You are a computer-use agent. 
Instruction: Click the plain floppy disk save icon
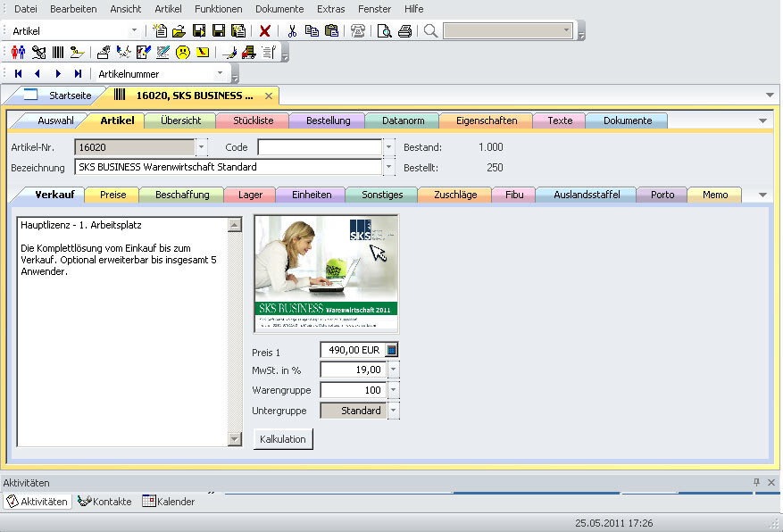pyautogui.click(x=219, y=31)
